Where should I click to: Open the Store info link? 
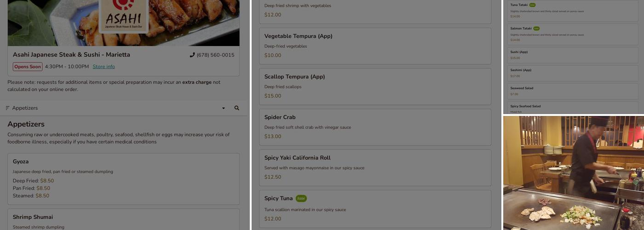pyautogui.click(x=104, y=67)
